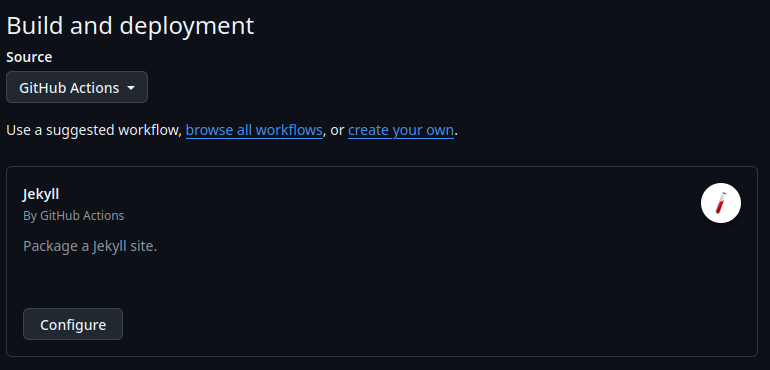Click the Package a Jekyll site description

pyautogui.click(x=90, y=246)
